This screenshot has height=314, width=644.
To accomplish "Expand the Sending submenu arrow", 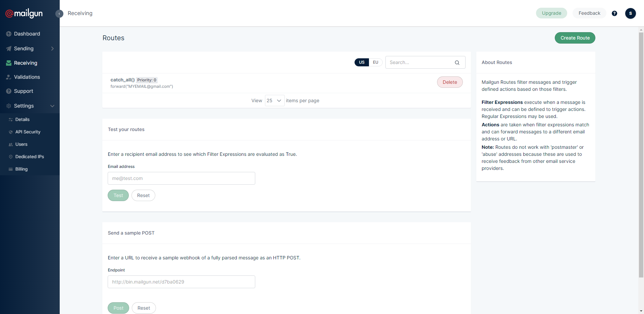I will coord(52,49).
